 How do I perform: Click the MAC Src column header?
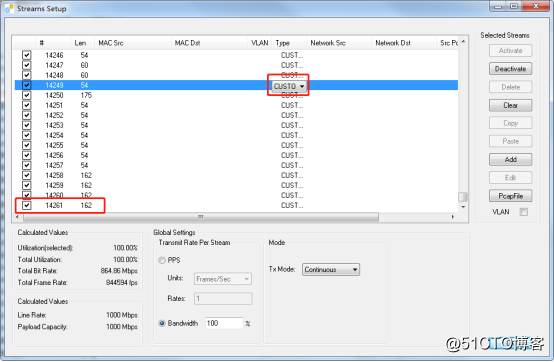132,43
